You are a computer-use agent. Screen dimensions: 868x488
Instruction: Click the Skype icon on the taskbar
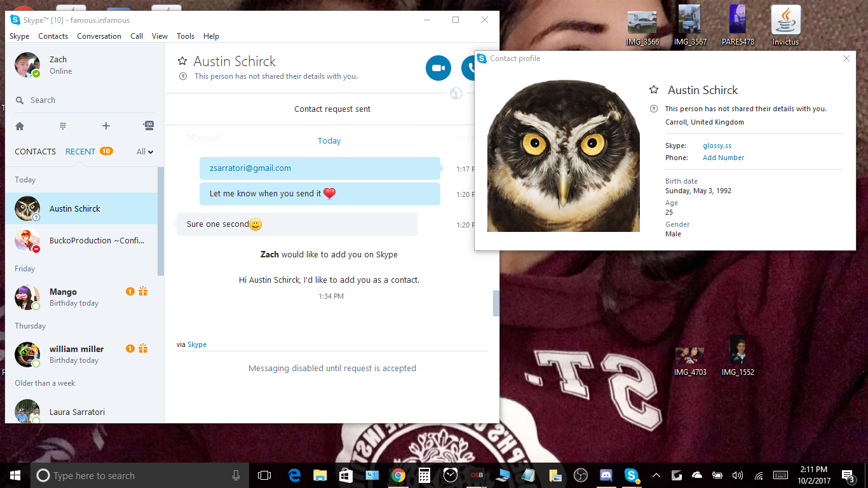(632, 475)
